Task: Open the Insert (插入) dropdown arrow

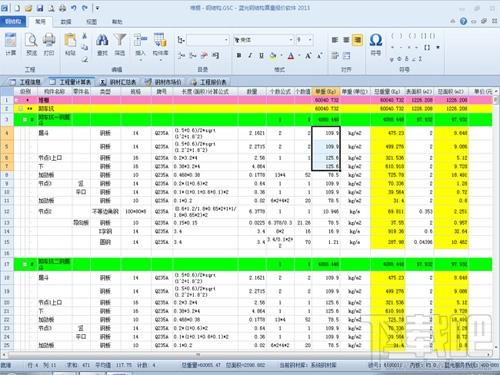Action: (141, 60)
